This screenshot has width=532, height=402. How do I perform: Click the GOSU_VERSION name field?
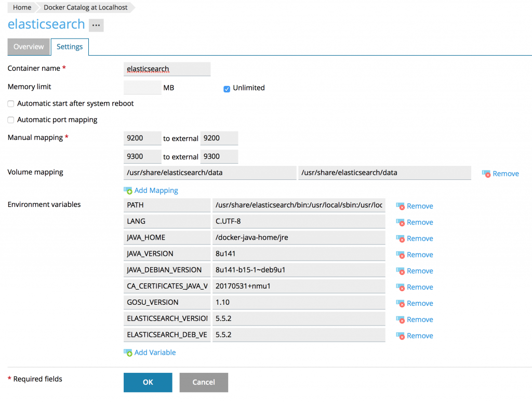(x=167, y=303)
